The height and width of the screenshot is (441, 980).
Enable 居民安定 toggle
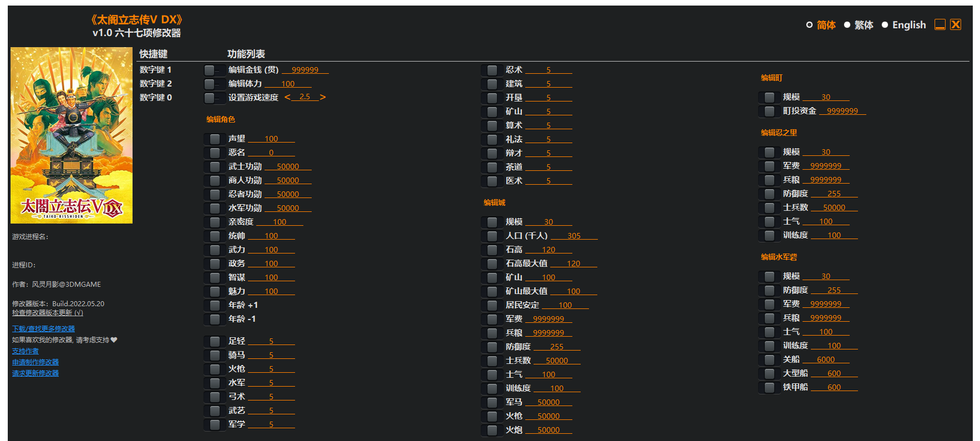point(491,305)
